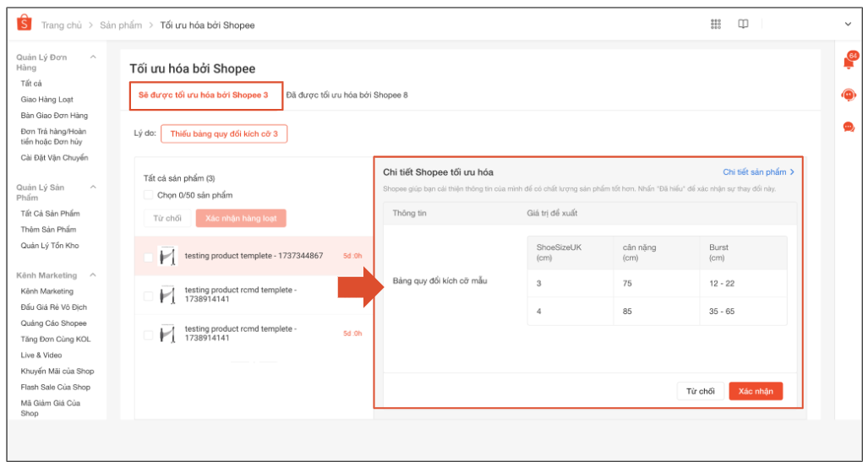868x467 pixels.
Task: Open 'Bàn Giao Đơn Hàng' in sidebar
Action: tap(54, 116)
